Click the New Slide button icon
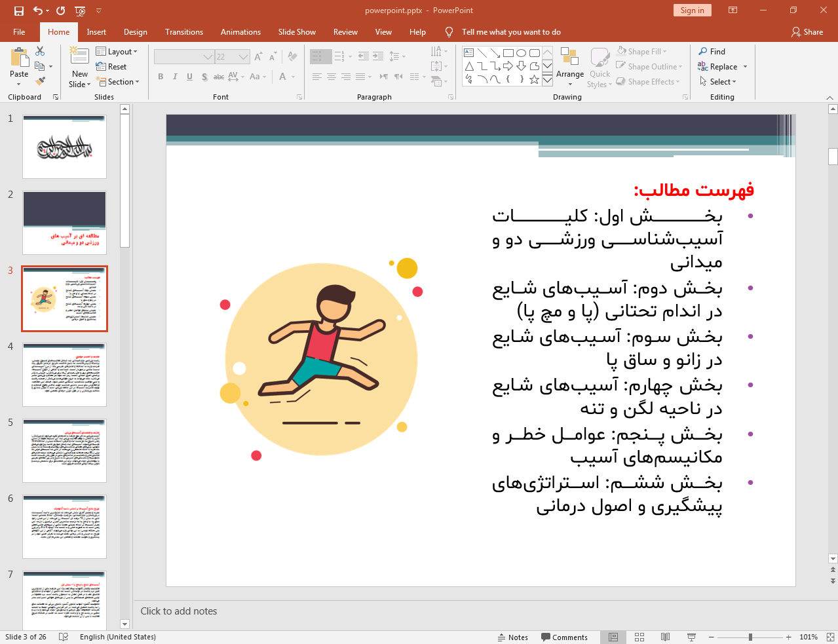Viewport: 838px width, 644px height. (x=79, y=58)
